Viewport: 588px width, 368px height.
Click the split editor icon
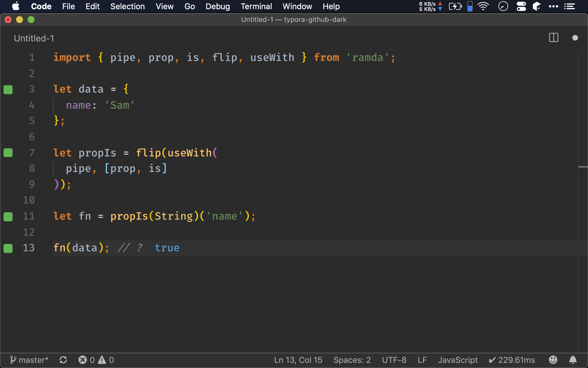click(554, 38)
